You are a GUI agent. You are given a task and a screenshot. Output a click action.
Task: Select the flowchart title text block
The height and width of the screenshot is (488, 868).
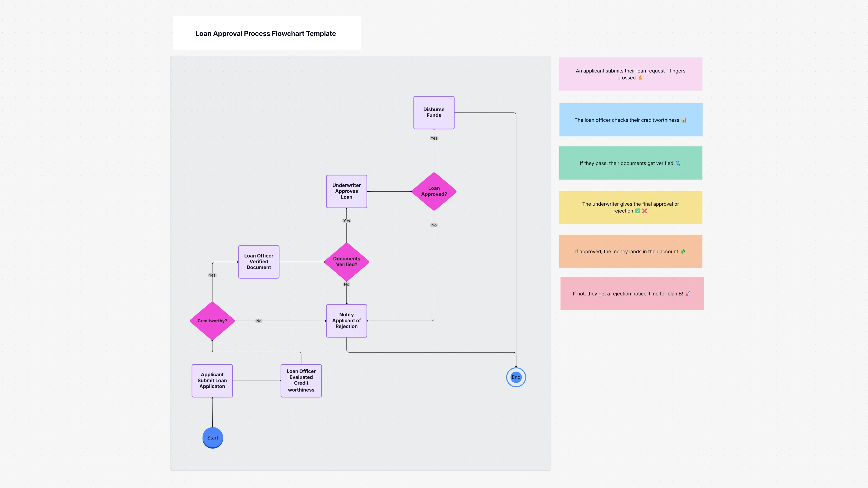(266, 33)
